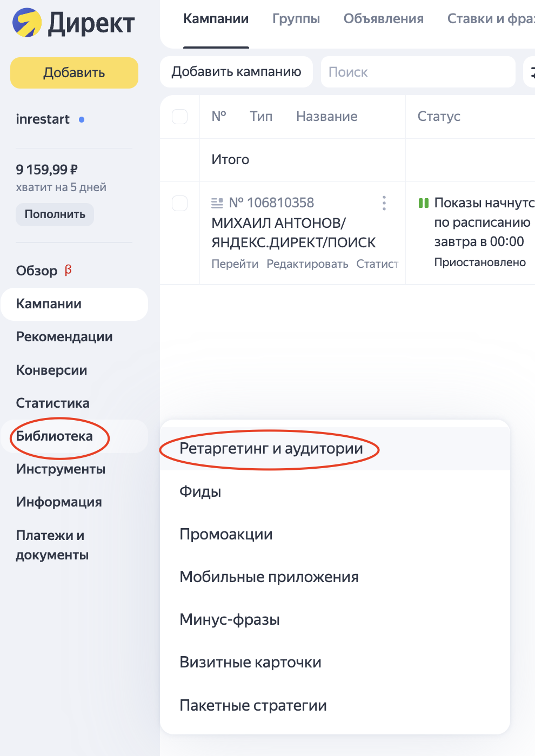Click the yellow Добавить button

[75, 73]
